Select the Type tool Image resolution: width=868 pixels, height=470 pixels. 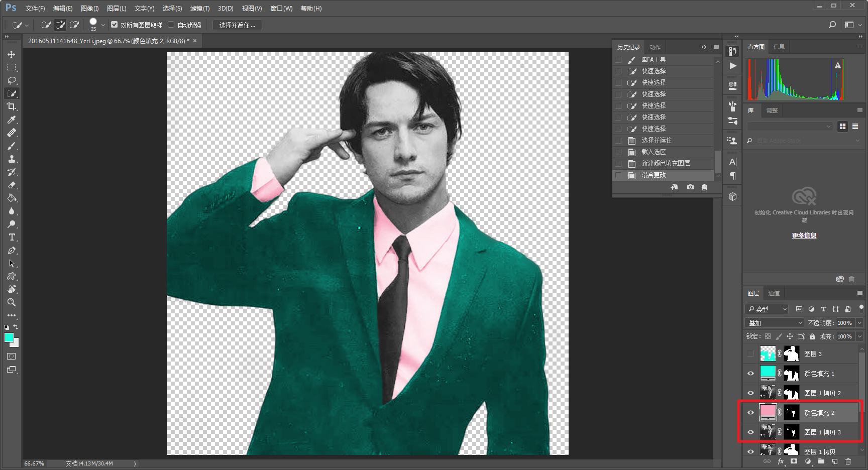click(x=11, y=237)
